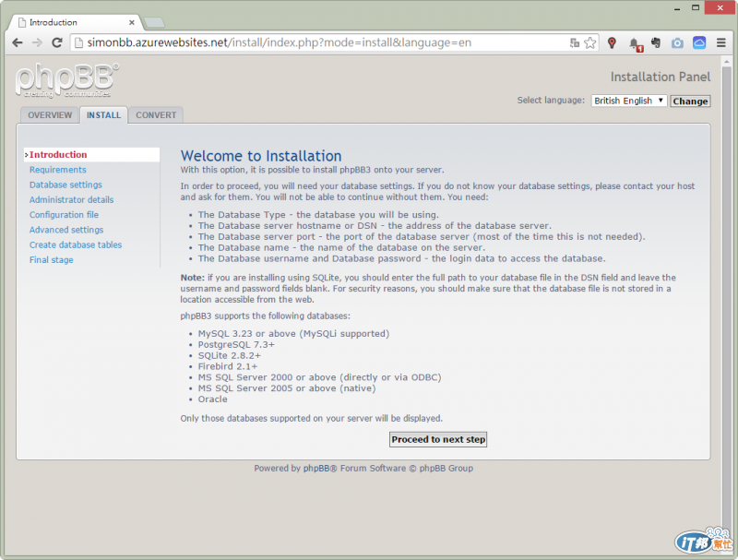Screen dimensions: 738x560
Task: Open the Administrator details step link
Action: 72,200
